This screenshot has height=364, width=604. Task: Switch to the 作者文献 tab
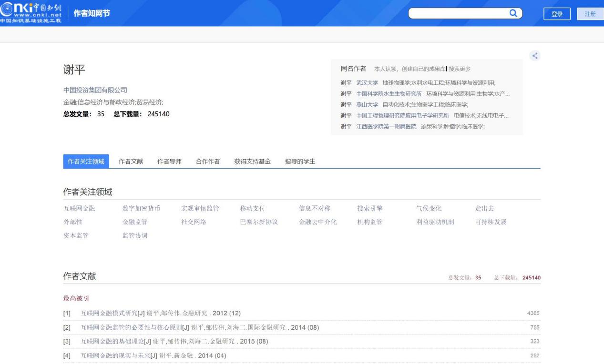[131, 162]
